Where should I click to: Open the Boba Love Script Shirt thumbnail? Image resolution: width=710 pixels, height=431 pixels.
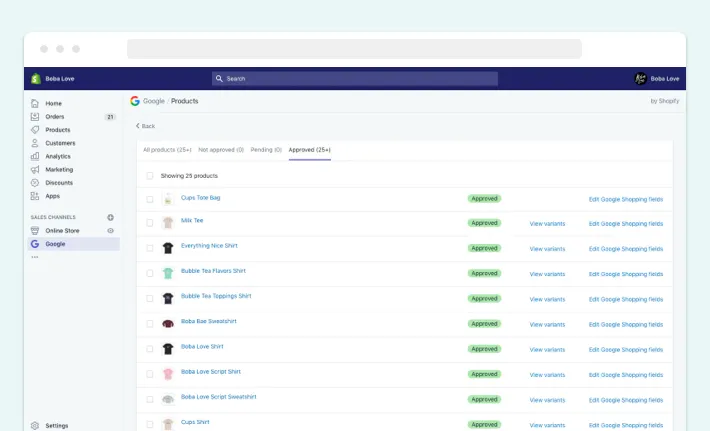coord(168,374)
